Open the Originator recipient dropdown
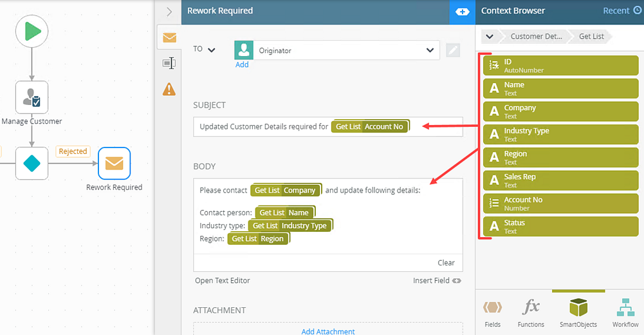 (x=430, y=50)
